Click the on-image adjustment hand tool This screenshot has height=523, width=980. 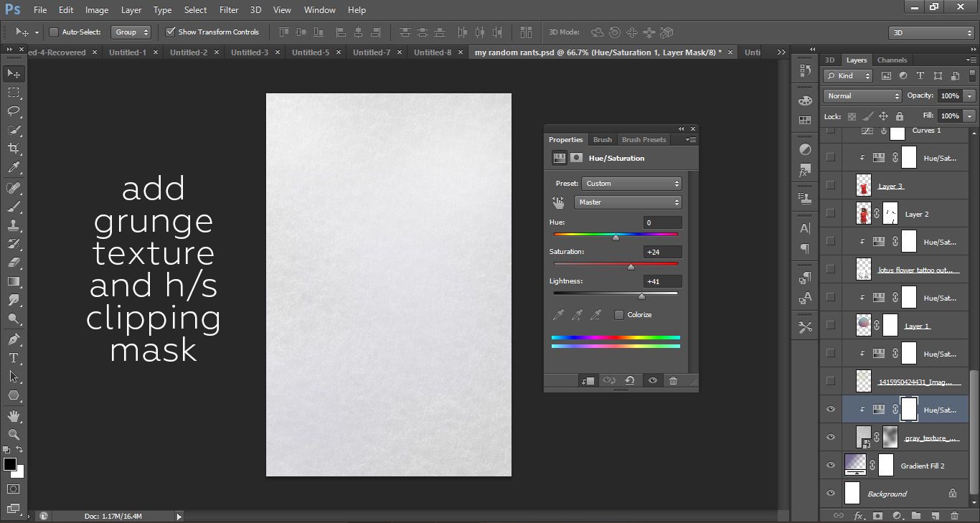click(x=558, y=203)
